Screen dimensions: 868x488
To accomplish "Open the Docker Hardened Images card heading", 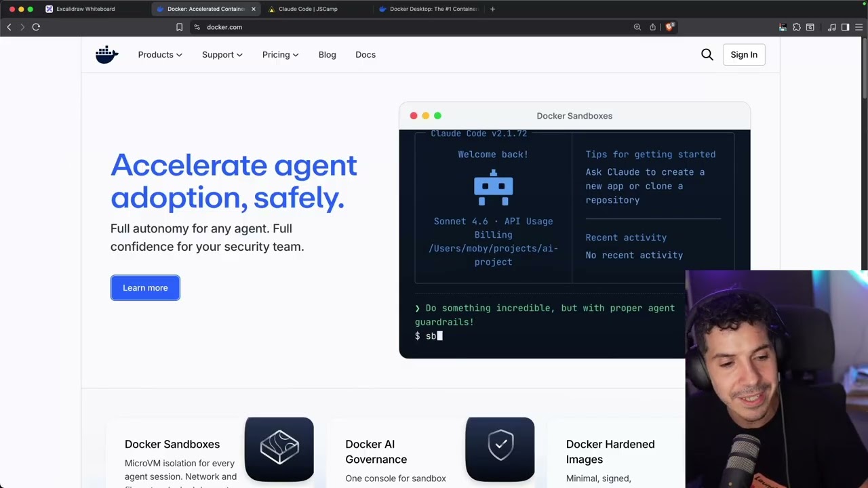I will coord(610,451).
